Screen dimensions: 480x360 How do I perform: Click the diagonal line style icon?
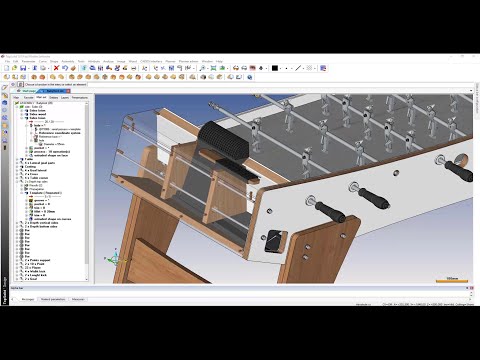298,68
